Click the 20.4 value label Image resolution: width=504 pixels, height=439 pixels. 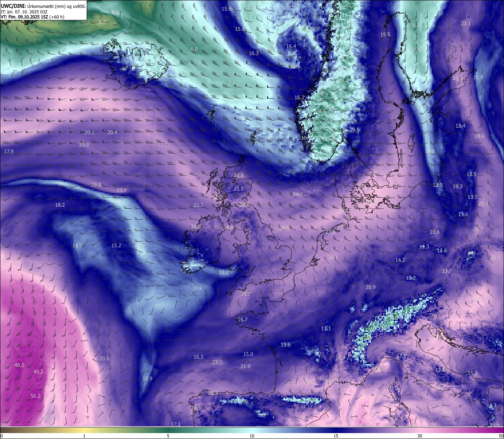[112, 132]
